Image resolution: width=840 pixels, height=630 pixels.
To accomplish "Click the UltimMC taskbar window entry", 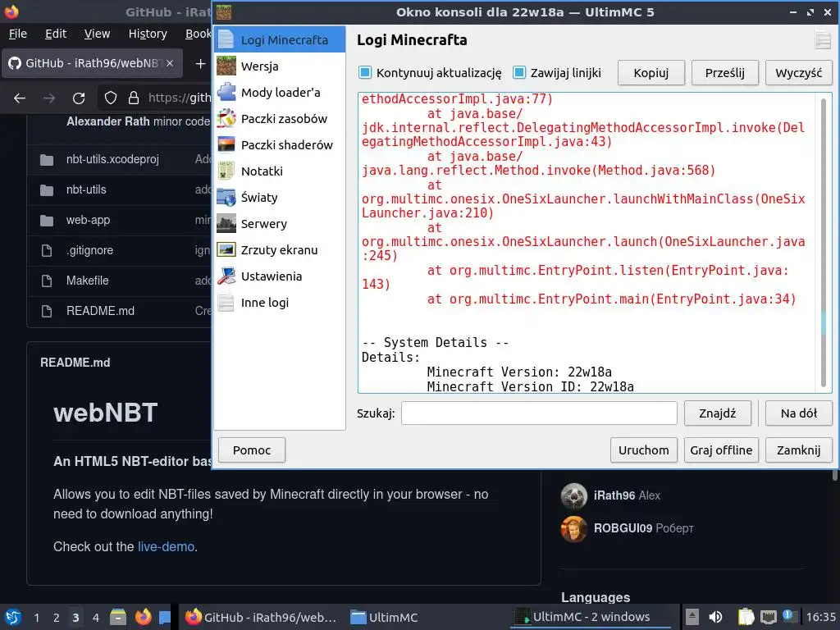I will click(384, 617).
